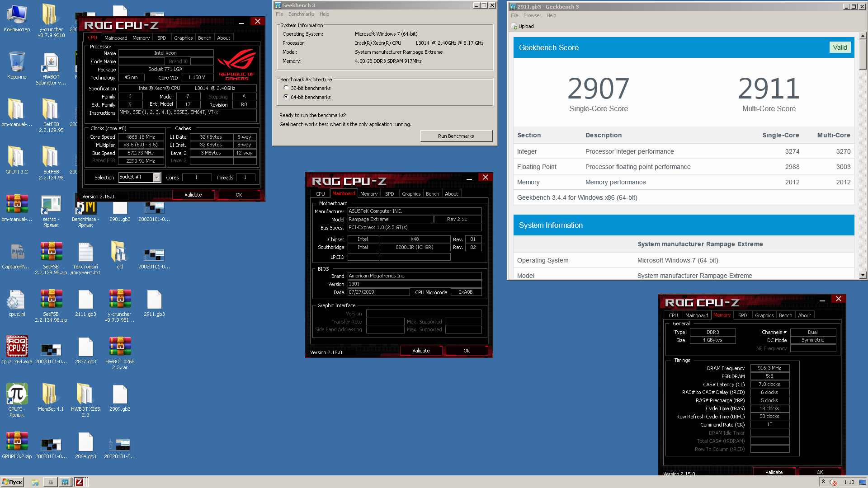Click the Run Benchmarks button

pos(456,136)
